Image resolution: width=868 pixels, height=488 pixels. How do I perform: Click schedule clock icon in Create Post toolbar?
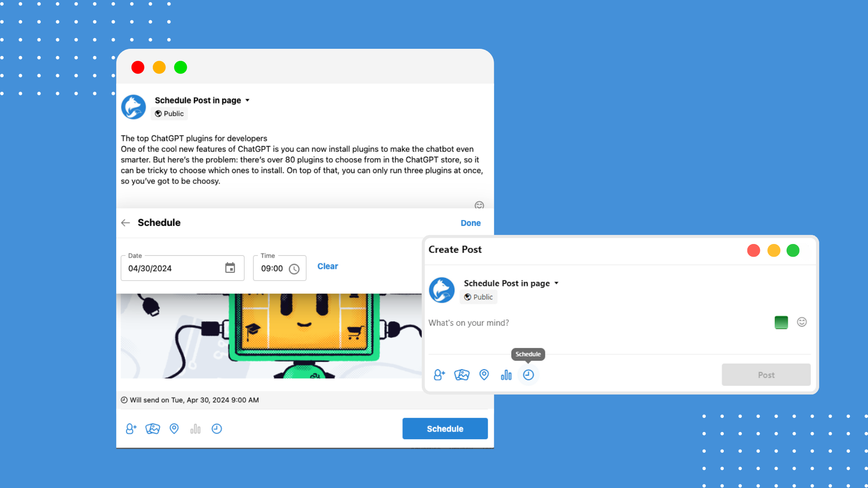528,375
